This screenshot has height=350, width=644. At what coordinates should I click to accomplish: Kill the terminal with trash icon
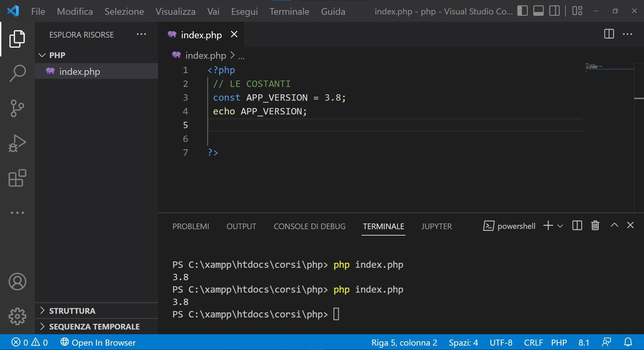(x=595, y=226)
